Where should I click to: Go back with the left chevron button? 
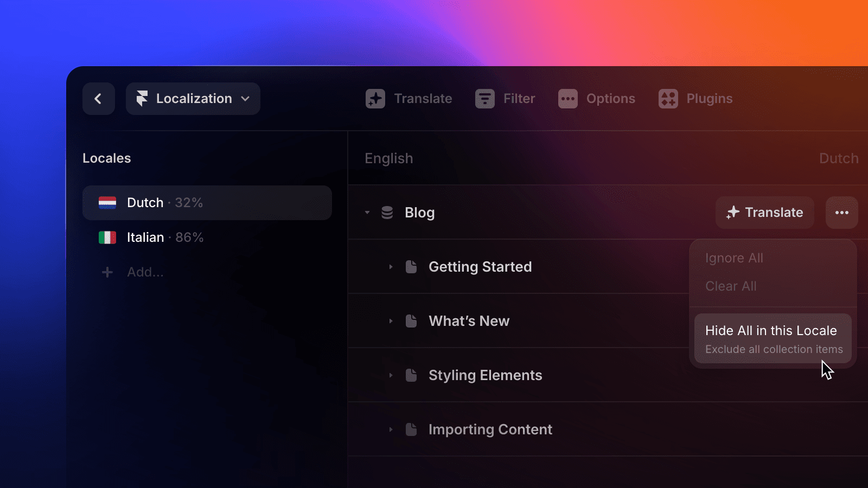coord(98,99)
